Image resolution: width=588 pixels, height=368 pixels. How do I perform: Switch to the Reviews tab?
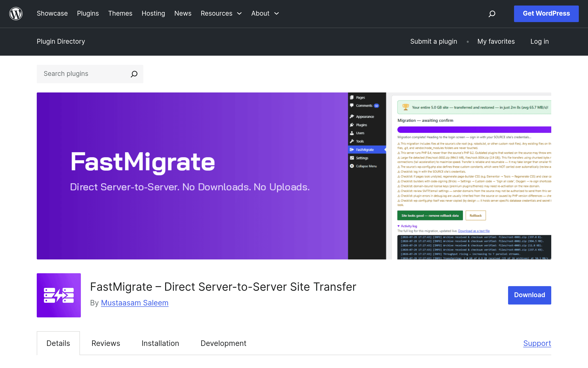click(x=106, y=343)
